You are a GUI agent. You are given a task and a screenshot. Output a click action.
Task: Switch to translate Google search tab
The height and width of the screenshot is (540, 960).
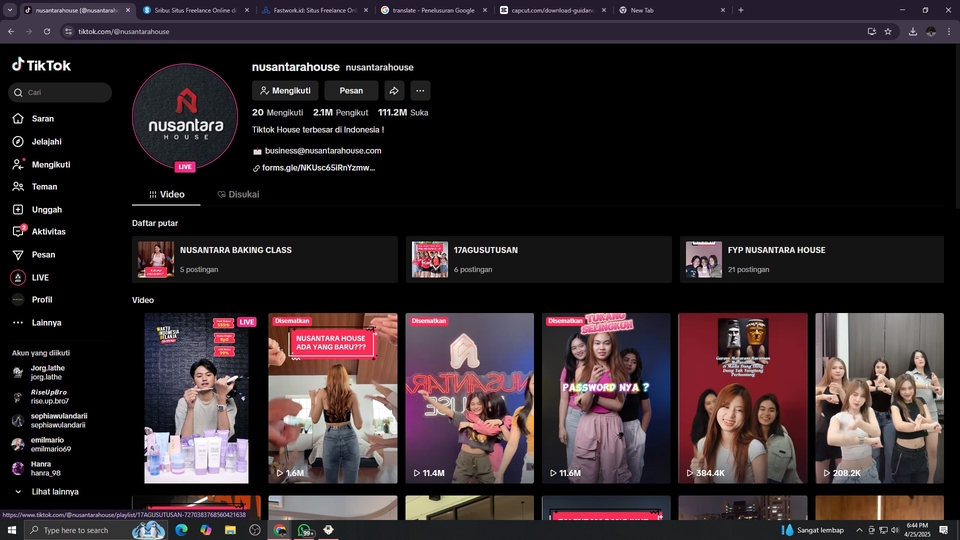[432, 10]
